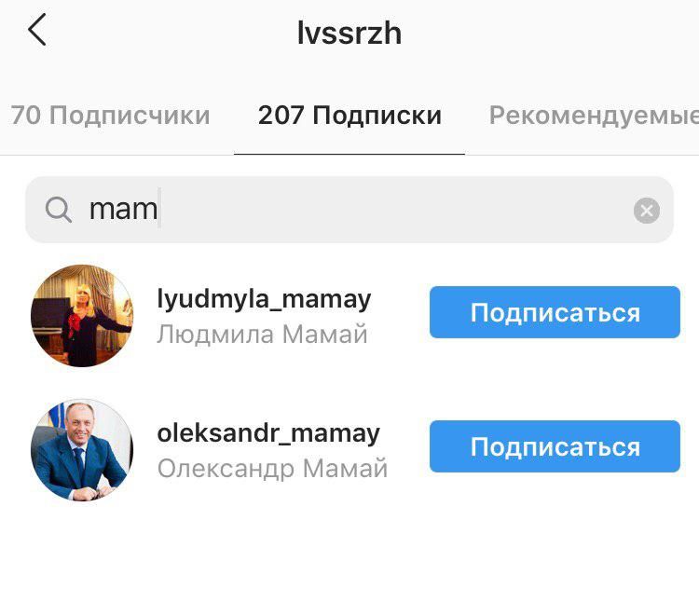The height and width of the screenshot is (616, 699).
Task: Open oleksandr_mamay username link
Action: (x=268, y=432)
